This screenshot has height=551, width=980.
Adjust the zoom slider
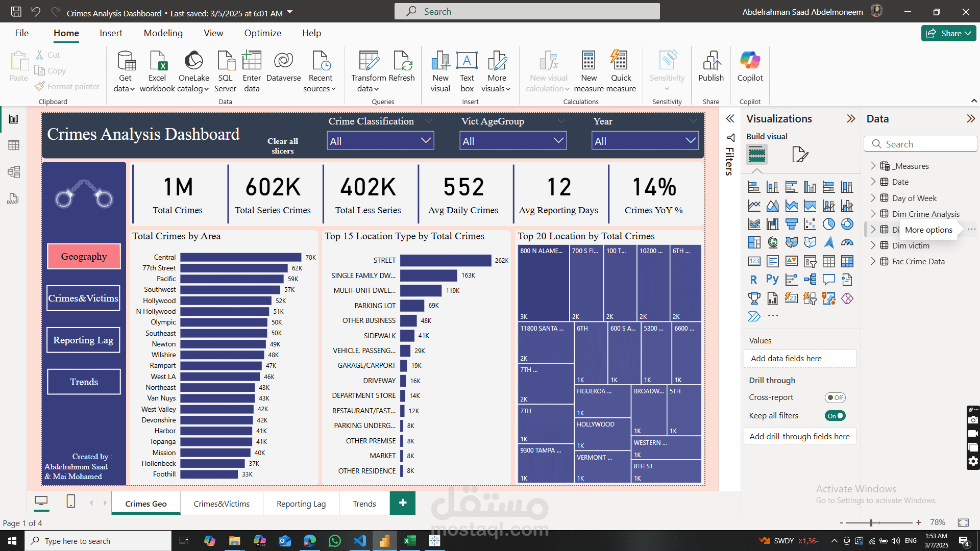[x=871, y=522]
